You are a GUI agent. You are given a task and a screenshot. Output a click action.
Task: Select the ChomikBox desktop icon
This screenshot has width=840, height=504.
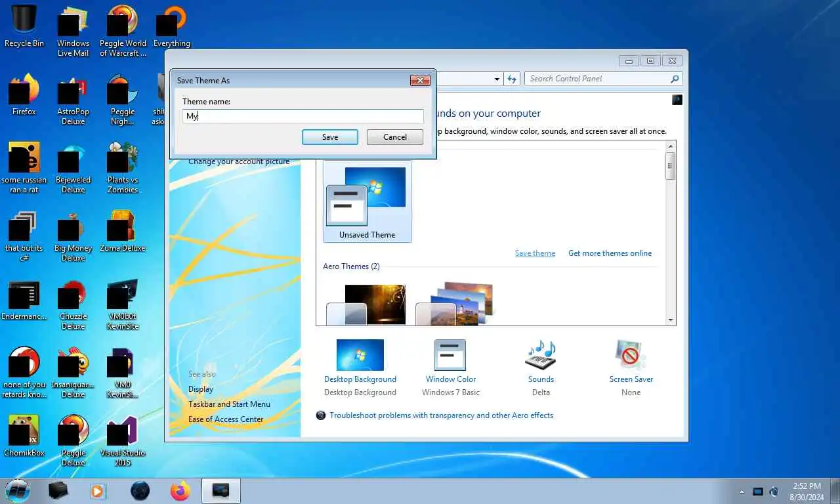pos(24,436)
